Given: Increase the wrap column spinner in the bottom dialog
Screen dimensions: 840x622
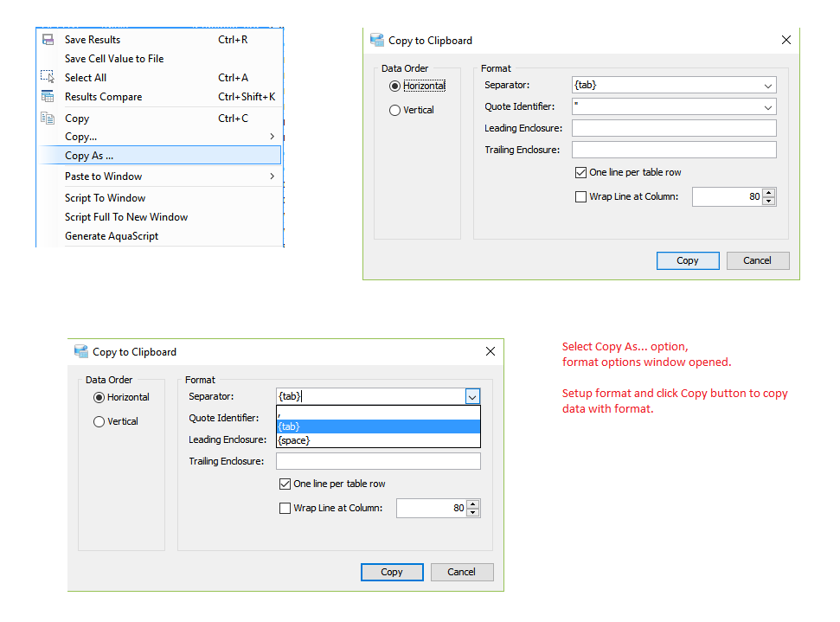Looking at the screenshot, I should [x=473, y=503].
